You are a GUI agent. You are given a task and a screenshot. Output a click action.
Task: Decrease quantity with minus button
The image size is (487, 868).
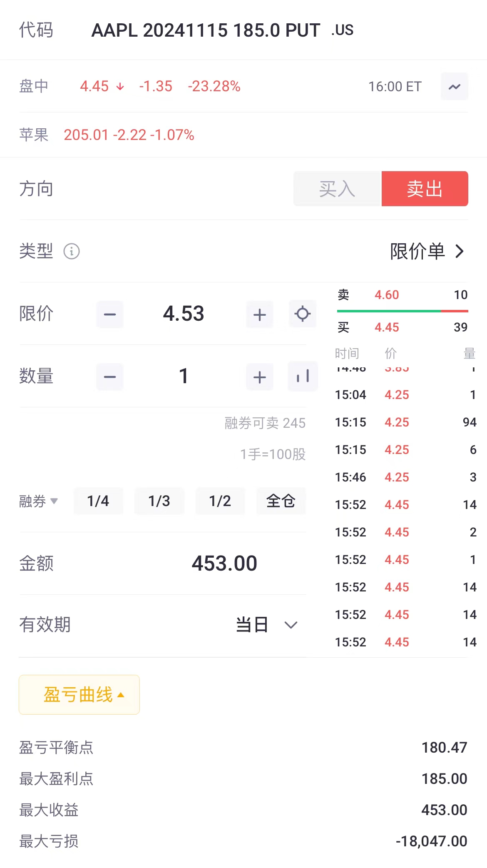click(x=110, y=377)
